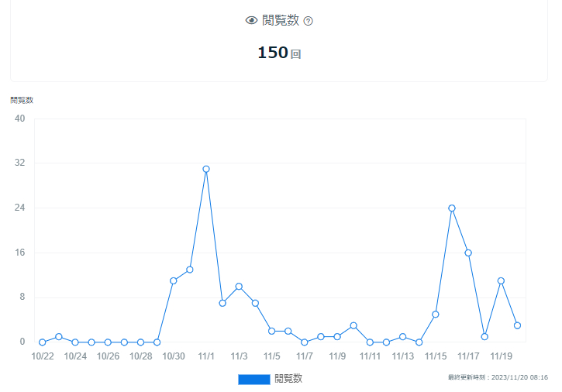562x392 pixels.
Task: Click the 閲覧数 y-axis title label
Action: (22, 100)
